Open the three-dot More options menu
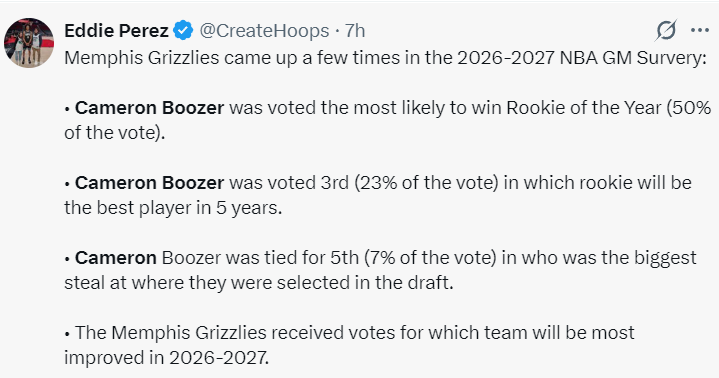The image size is (719, 378). [700, 30]
